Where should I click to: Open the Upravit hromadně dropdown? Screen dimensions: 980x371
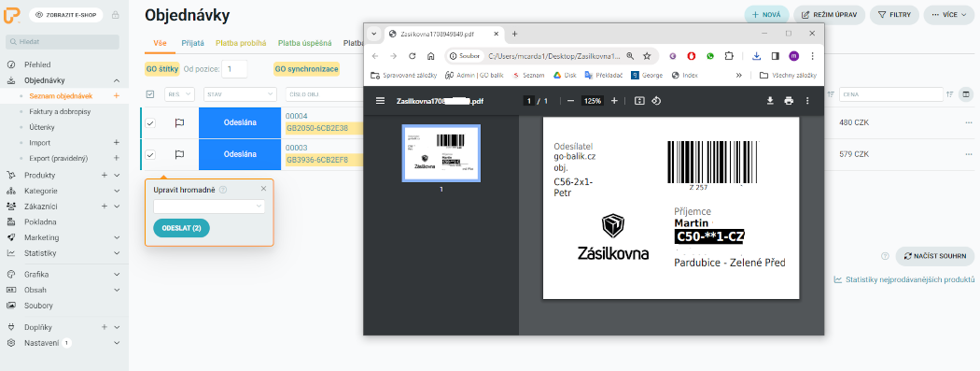point(209,206)
